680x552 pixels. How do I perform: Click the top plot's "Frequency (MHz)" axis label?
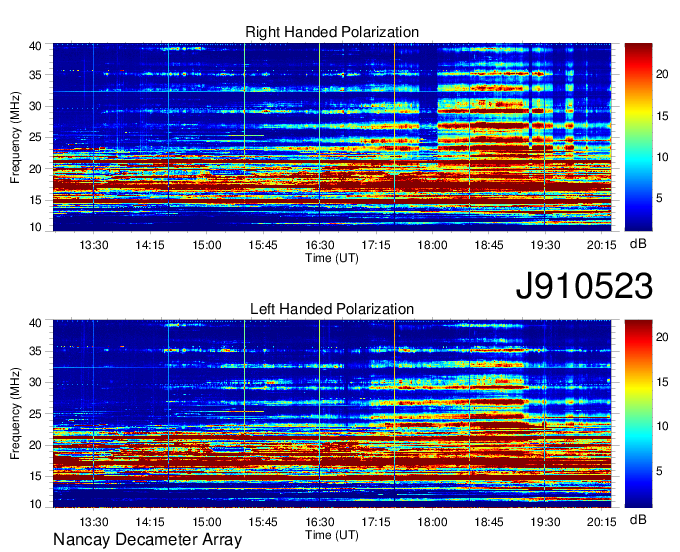pos(15,137)
